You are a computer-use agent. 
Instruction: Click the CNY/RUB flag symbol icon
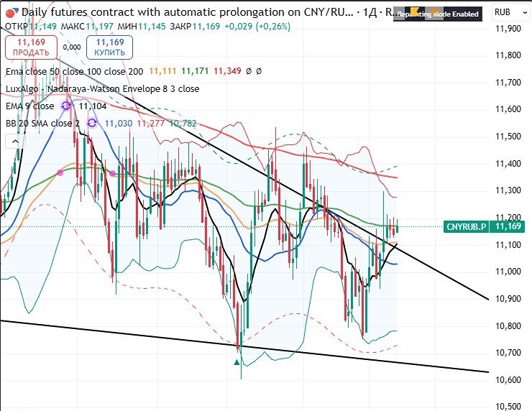(x=12, y=12)
